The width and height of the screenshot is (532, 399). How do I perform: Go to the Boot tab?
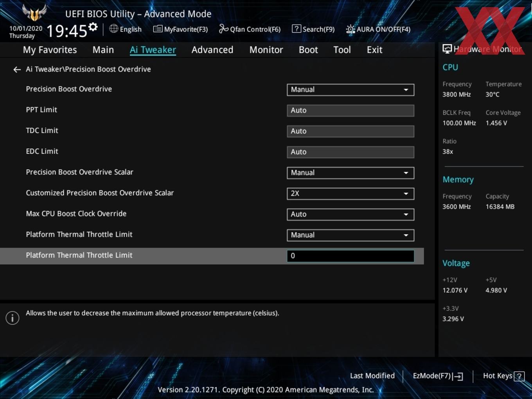(308, 50)
